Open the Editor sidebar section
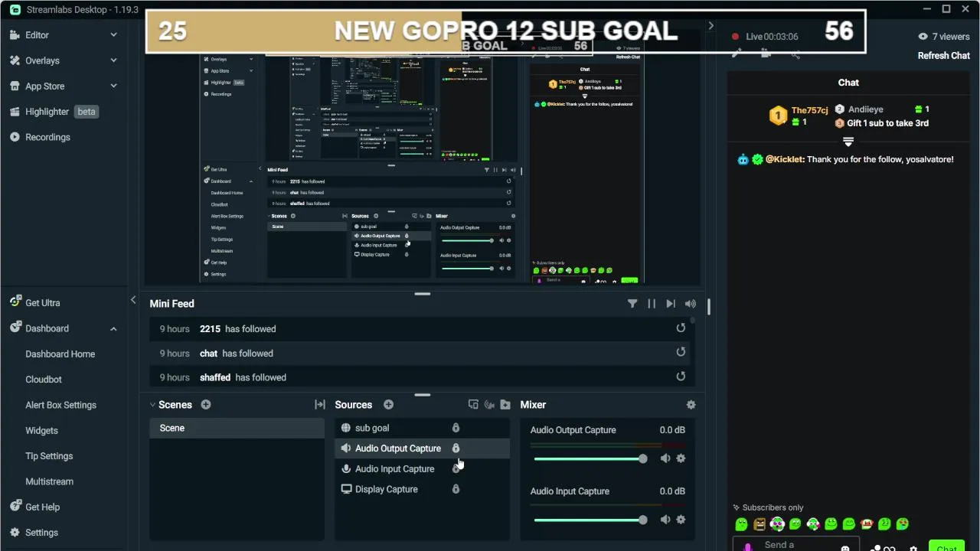 pos(37,35)
